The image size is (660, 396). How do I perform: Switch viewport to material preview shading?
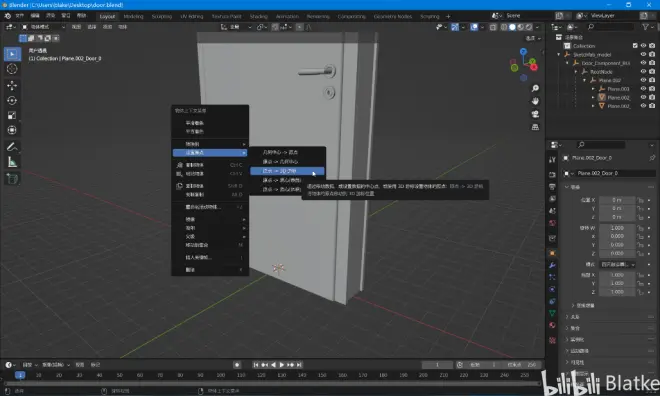tap(521, 27)
